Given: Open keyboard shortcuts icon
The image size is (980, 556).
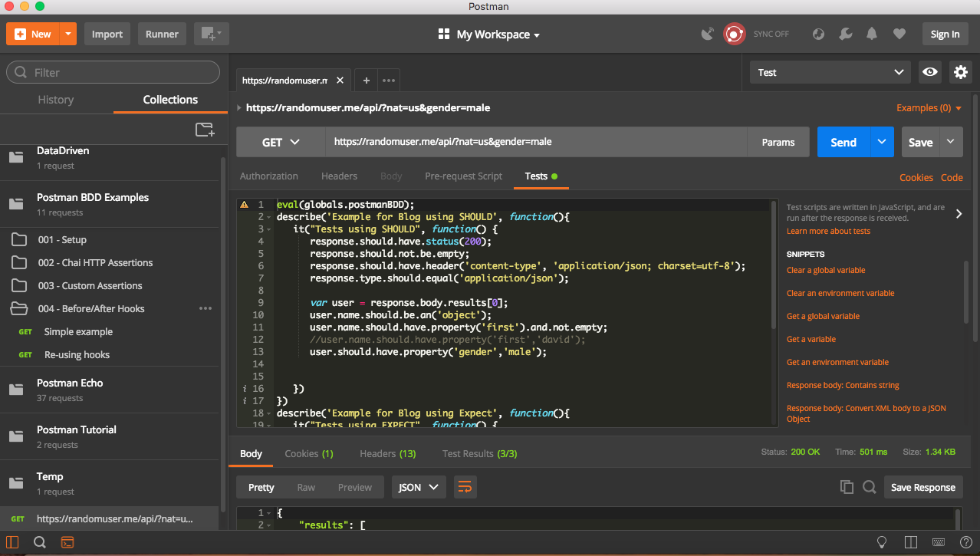Looking at the screenshot, I should [938, 542].
